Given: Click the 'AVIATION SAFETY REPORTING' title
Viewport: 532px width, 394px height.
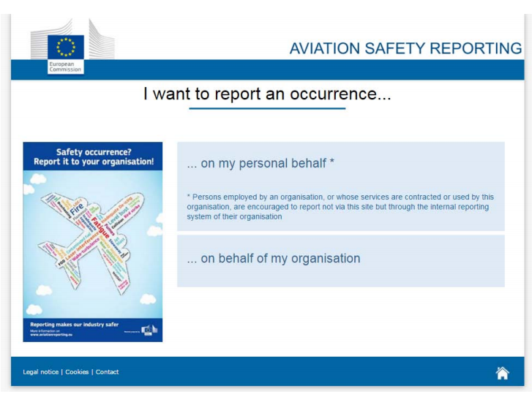Looking at the screenshot, I should point(405,48).
